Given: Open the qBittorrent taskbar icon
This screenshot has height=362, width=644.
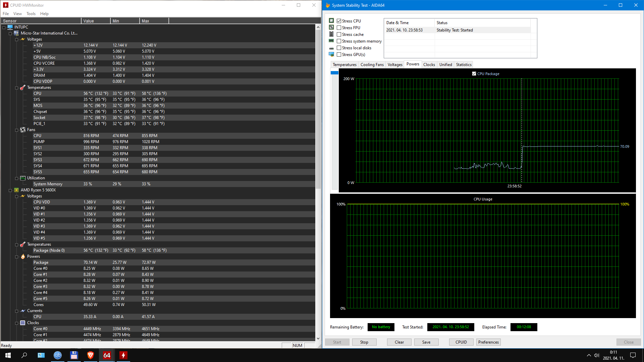Looking at the screenshot, I should (58, 355).
